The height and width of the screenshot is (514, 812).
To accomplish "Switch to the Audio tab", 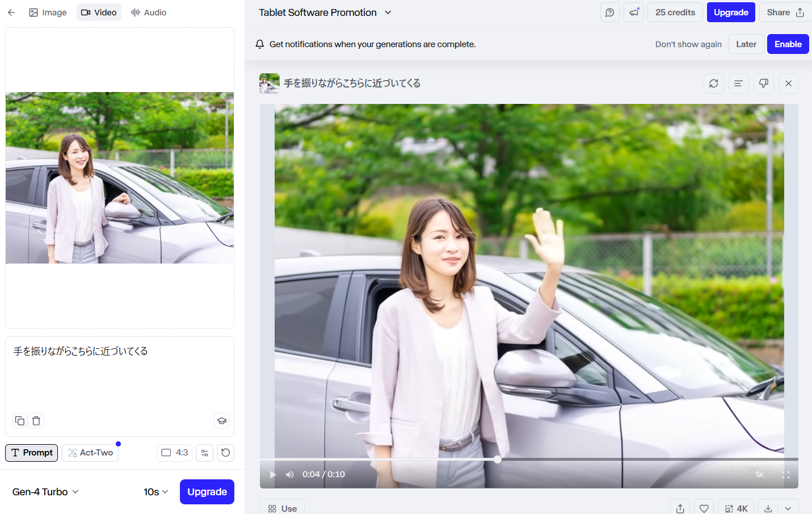I will pos(149,12).
